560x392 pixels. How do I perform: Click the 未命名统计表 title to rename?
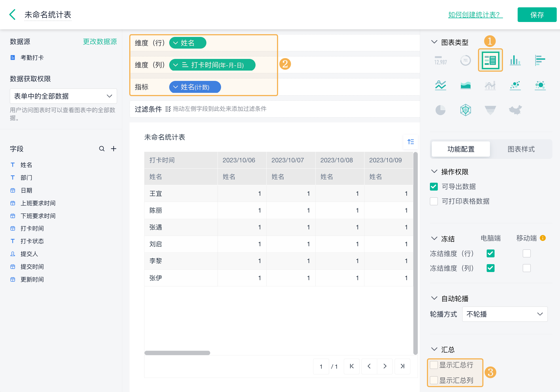pos(48,15)
